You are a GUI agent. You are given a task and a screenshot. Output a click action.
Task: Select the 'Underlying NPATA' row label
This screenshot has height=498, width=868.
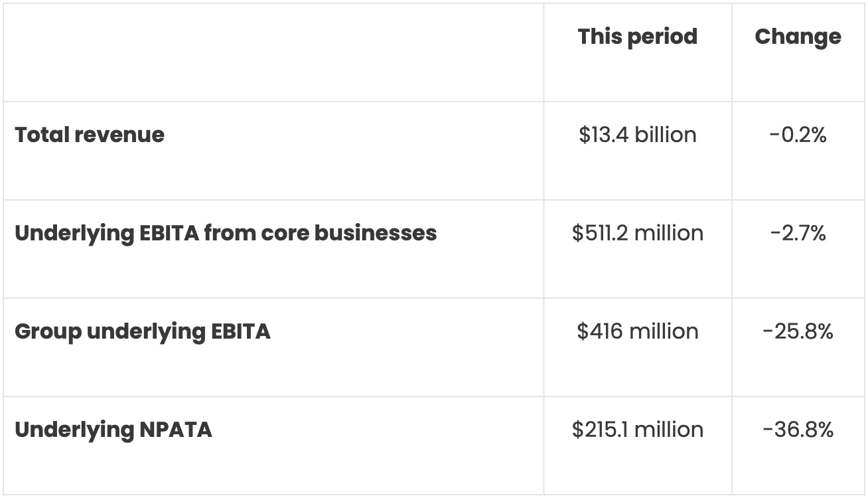pos(113,430)
